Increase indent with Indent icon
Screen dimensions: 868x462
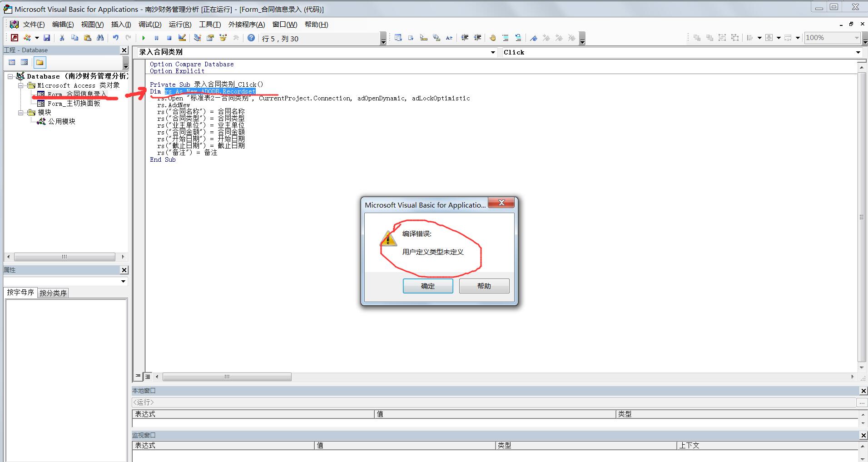click(465, 38)
